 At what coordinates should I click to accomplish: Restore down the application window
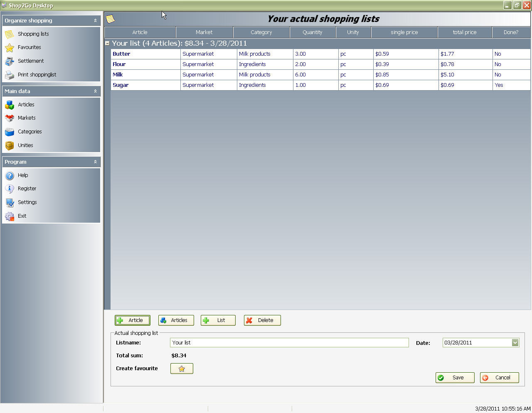coord(517,5)
